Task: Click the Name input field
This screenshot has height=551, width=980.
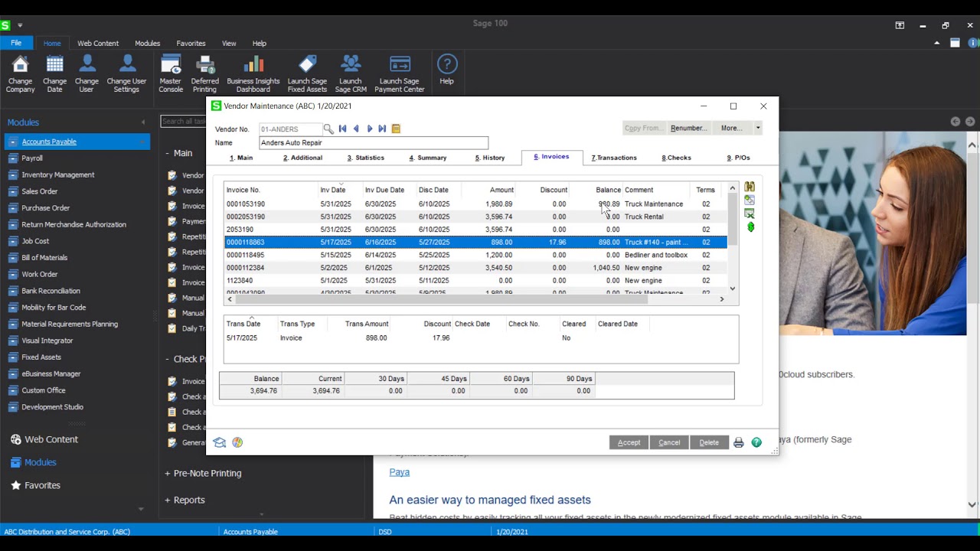Action: point(374,142)
